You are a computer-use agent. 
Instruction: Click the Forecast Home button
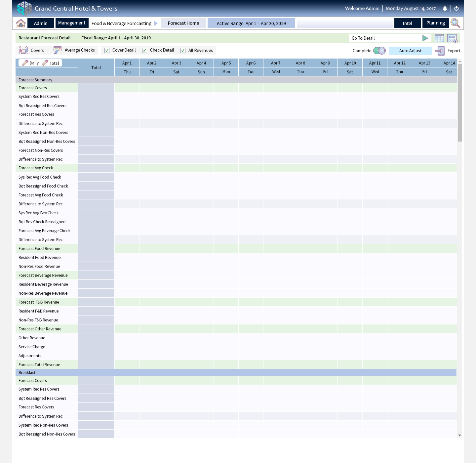183,23
